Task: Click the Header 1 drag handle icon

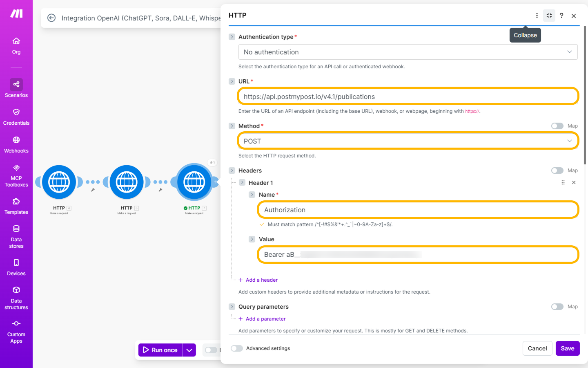Action: [x=563, y=183]
